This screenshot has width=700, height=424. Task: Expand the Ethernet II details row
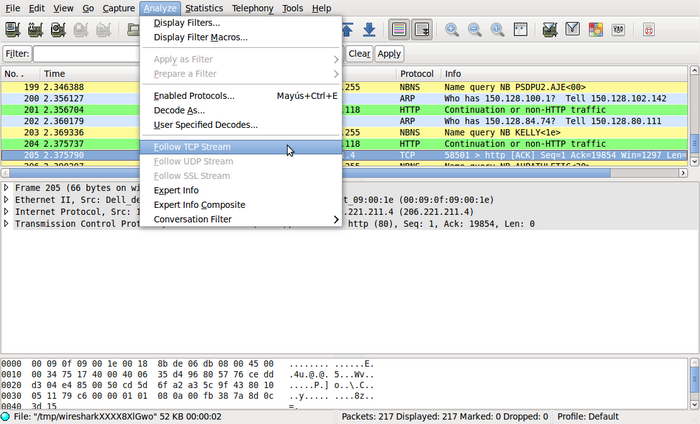[7, 199]
